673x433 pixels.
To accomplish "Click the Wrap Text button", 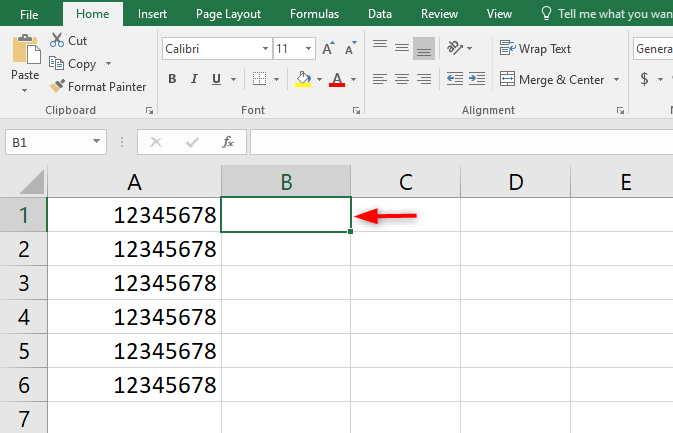I will 535,48.
